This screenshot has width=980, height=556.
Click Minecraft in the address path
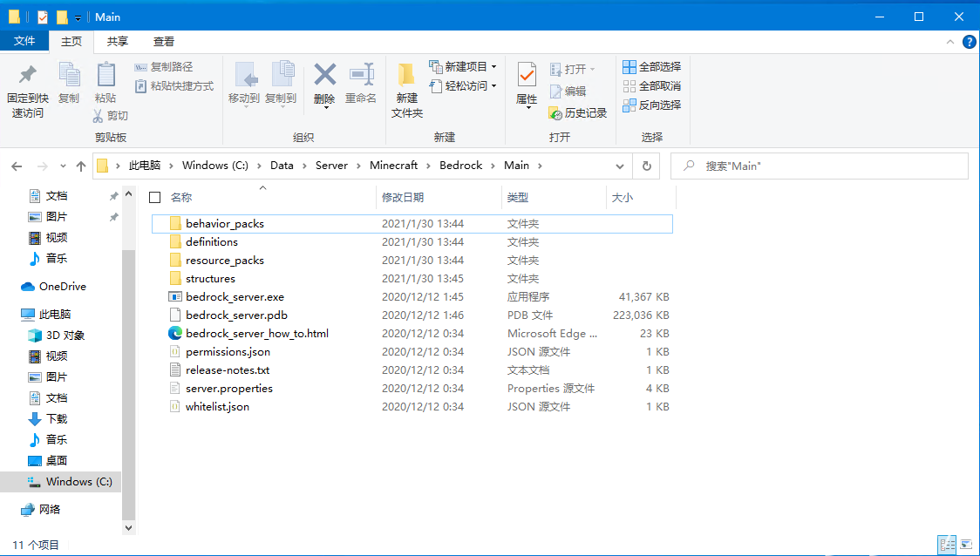394,166
